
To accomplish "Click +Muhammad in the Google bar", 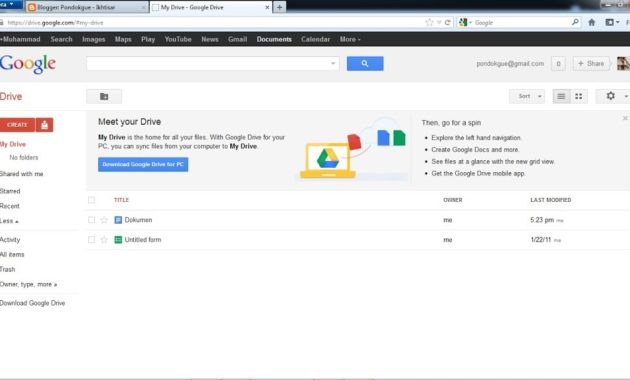I will tap(20, 39).
